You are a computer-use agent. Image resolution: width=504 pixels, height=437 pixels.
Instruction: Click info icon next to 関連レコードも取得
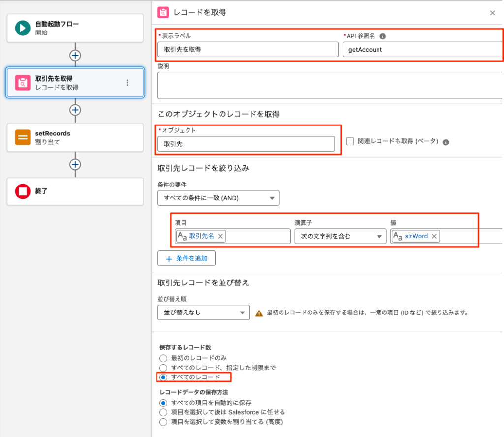click(446, 142)
